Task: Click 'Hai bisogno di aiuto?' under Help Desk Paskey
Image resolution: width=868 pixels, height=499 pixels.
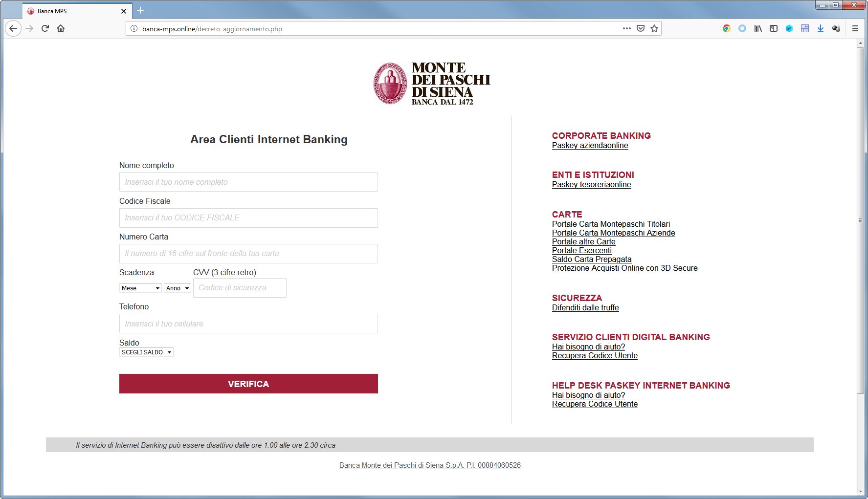Action: tap(588, 395)
